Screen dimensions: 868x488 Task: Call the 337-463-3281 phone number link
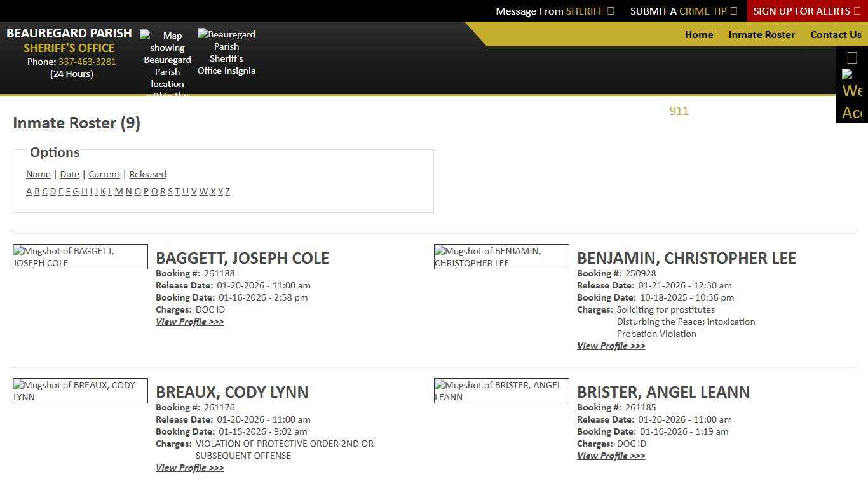(87, 62)
